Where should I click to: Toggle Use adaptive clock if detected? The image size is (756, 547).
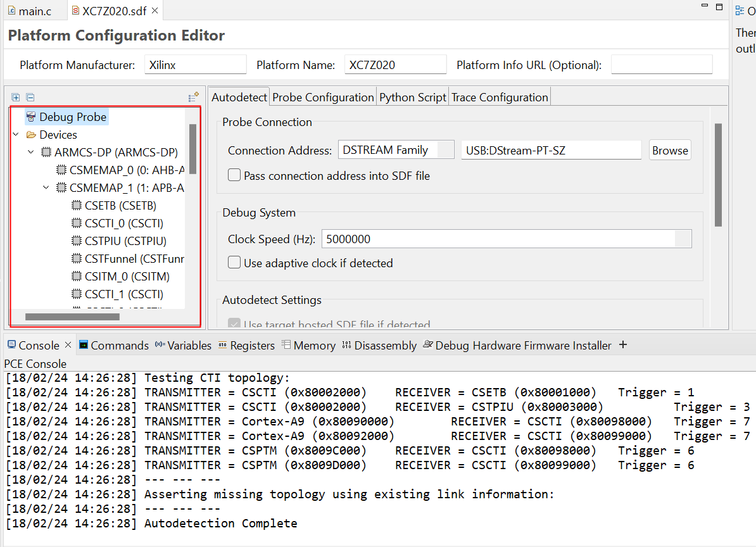[x=234, y=263]
